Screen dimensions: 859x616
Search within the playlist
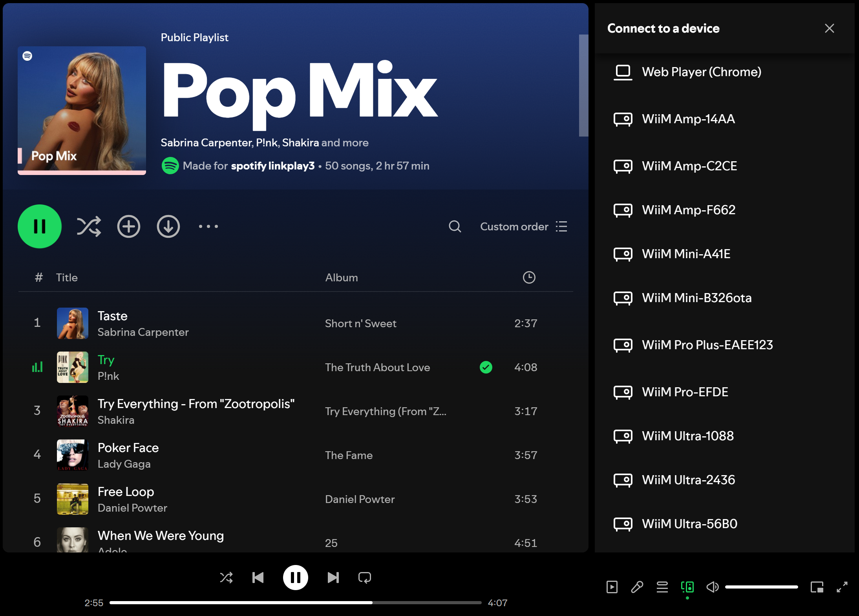[x=455, y=226]
